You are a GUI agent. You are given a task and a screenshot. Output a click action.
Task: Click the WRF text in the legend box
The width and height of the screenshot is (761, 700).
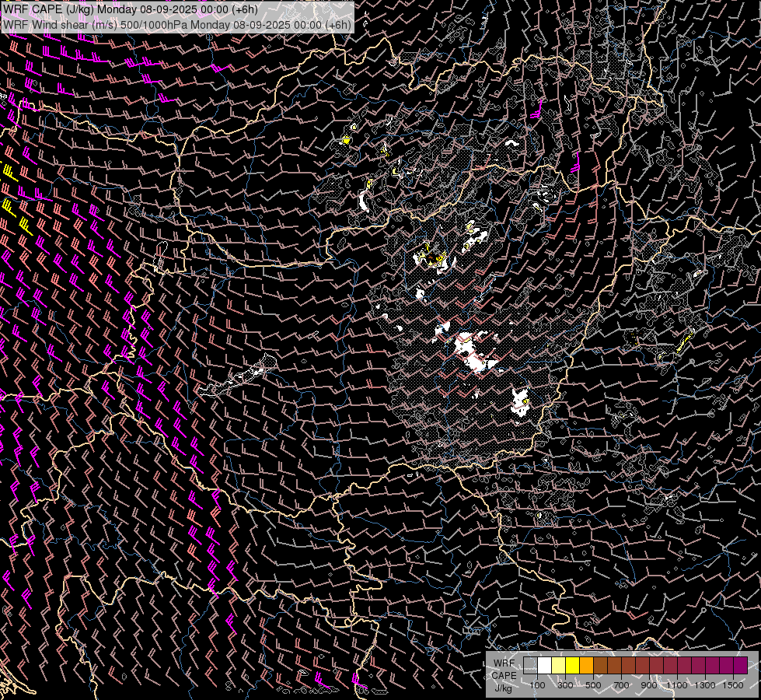coord(504,663)
